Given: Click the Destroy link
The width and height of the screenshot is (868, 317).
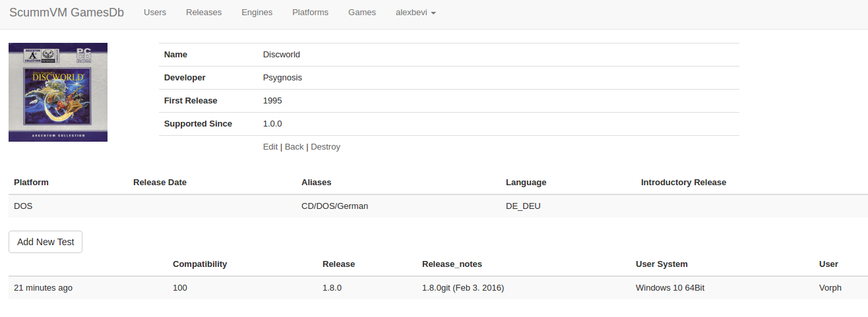Looking at the screenshot, I should pos(326,147).
